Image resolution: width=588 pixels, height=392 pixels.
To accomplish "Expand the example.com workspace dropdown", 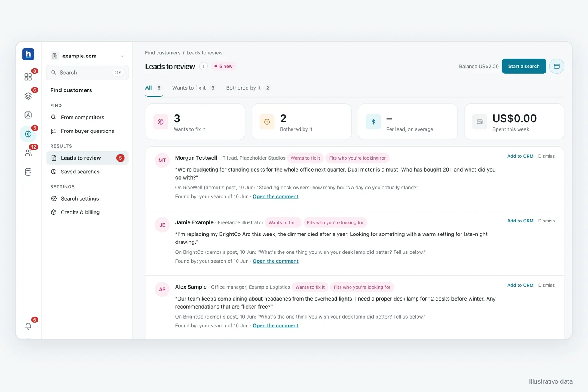I will coord(87,56).
